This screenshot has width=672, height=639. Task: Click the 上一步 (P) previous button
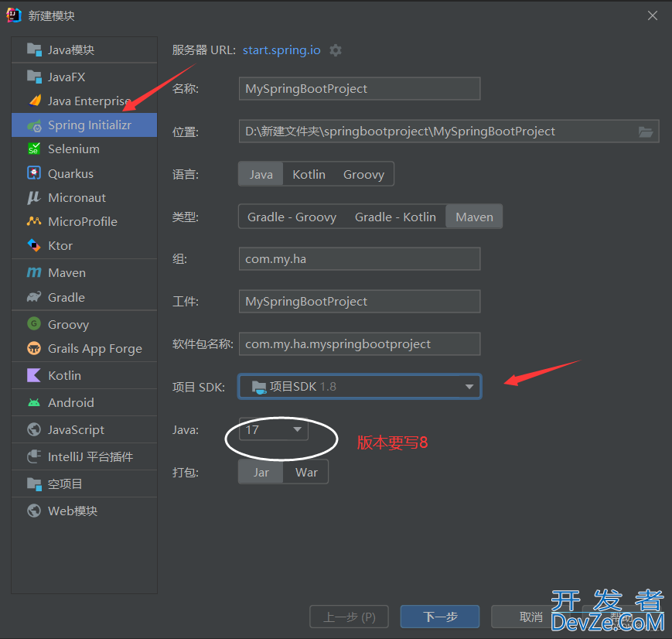[x=349, y=617]
